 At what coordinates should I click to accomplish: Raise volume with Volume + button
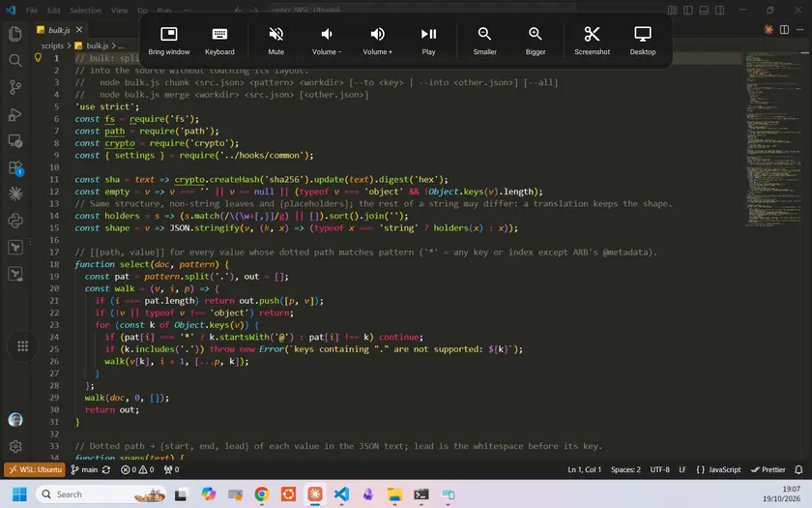[x=378, y=41]
